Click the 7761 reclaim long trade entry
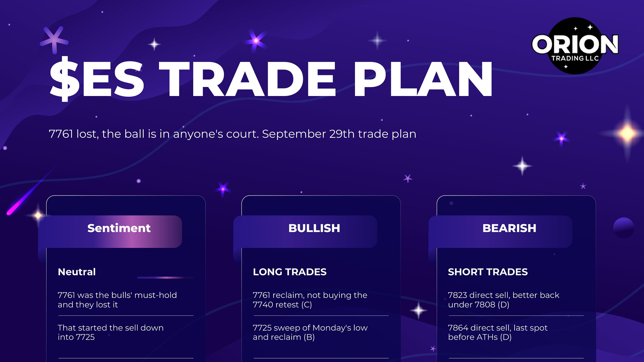Screen dimensions: 644x362 click(310, 300)
